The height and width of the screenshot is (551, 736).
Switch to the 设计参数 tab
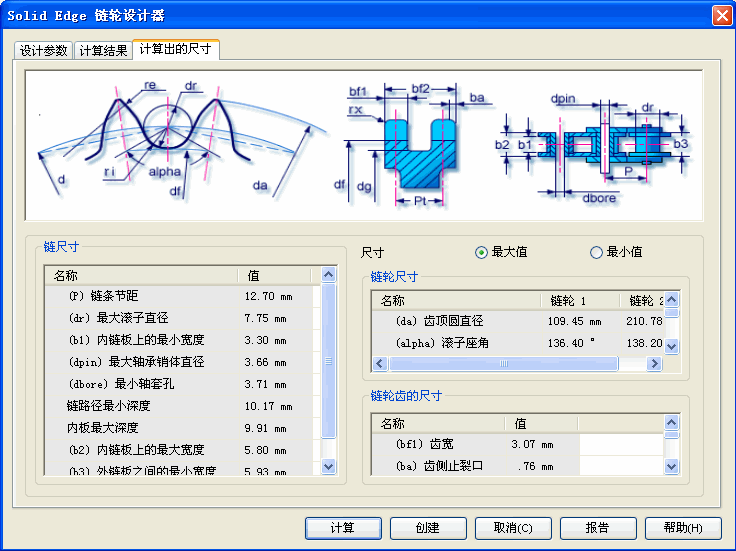[x=44, y=50]
